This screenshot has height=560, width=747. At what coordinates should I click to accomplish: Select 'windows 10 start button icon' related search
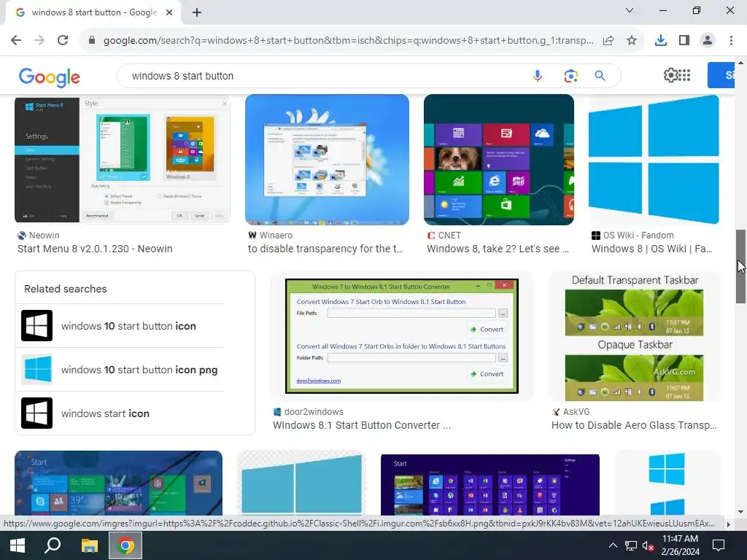click(120, 326)
